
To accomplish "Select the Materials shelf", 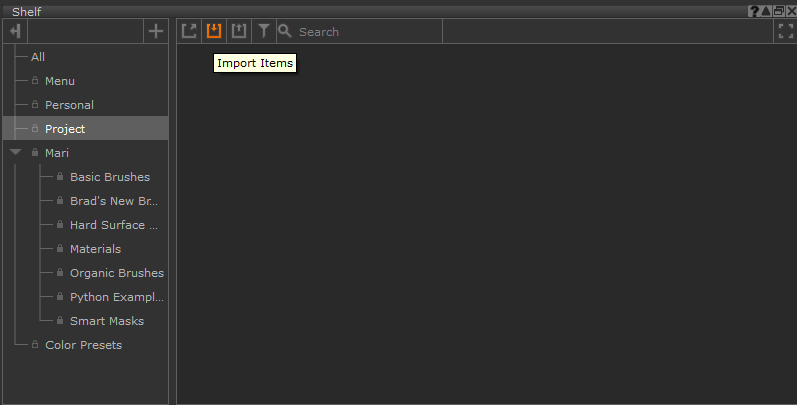I will pyautogui.click(x=95, y=249).
